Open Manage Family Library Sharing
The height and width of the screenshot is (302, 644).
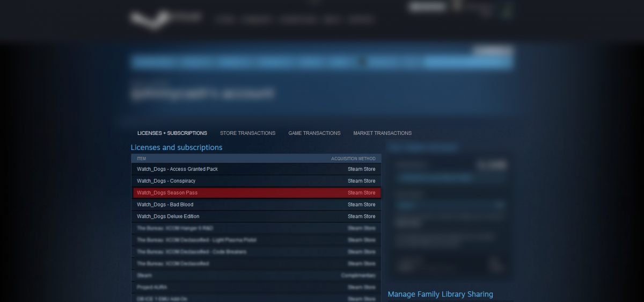coord(440,294)
